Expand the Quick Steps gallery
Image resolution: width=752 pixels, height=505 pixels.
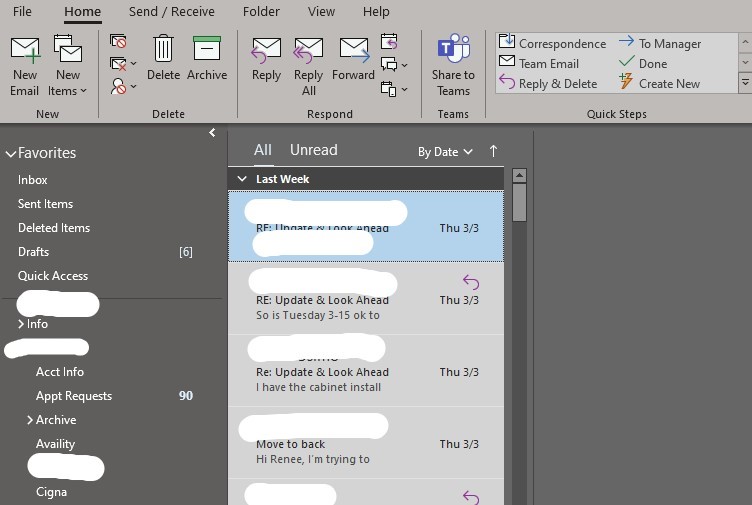[745, 83]
